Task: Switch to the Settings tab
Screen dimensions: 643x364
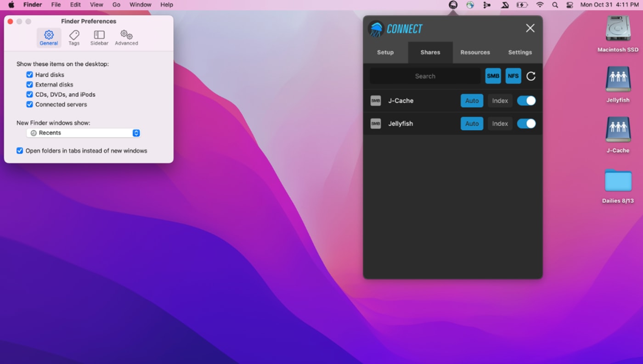Action: (520, 52)
